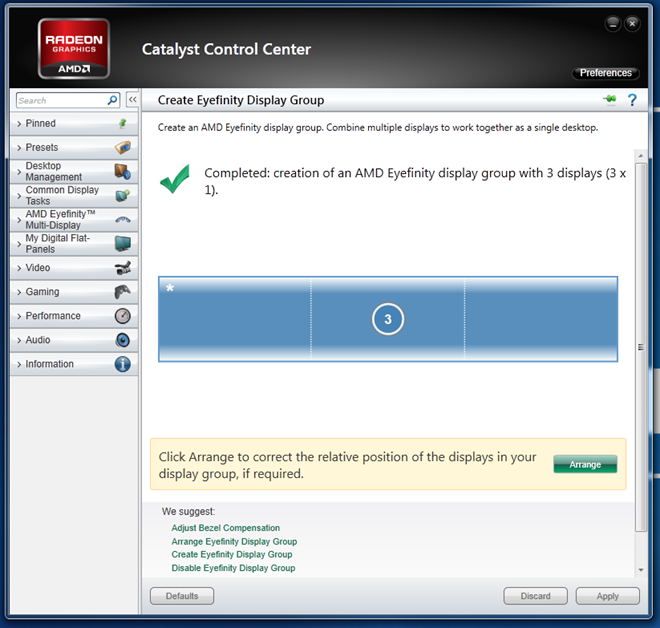This screenshot has height=628, width=660.
Task: Expand the My Digital Flat-Panels chevron
Action: pos(19,244)
